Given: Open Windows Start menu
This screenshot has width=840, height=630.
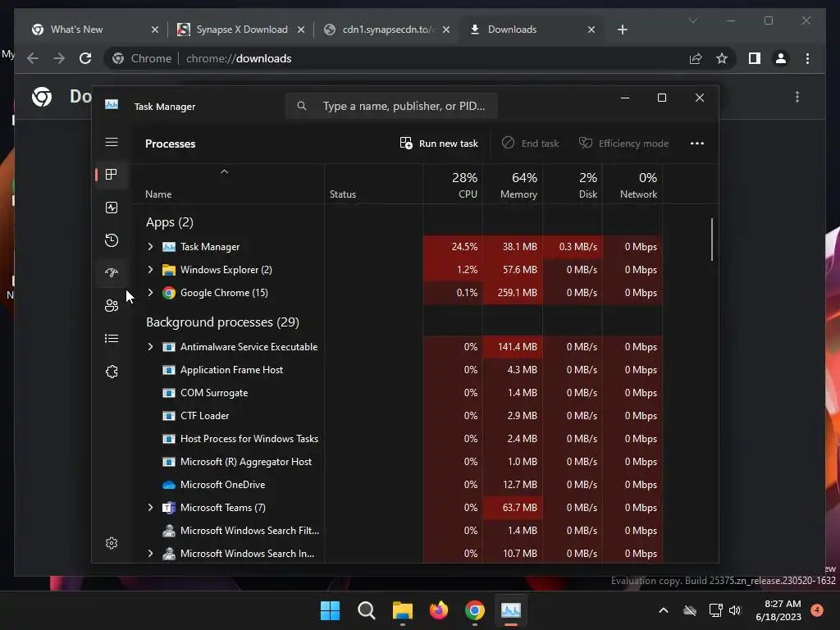Looking at the screenshot, I should [x=330, y=610].
